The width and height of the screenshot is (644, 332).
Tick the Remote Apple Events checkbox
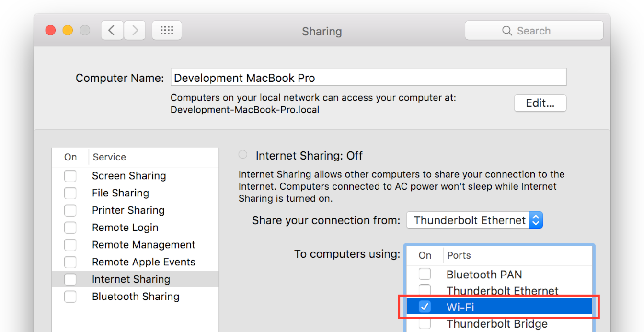click(70, 262)
